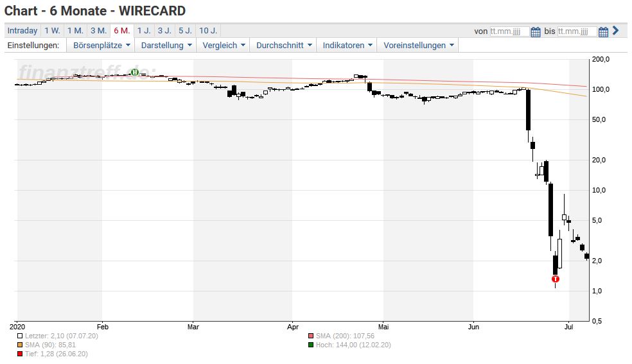
Task: Open the Darstellung dropdown
Action: point(166,45)
